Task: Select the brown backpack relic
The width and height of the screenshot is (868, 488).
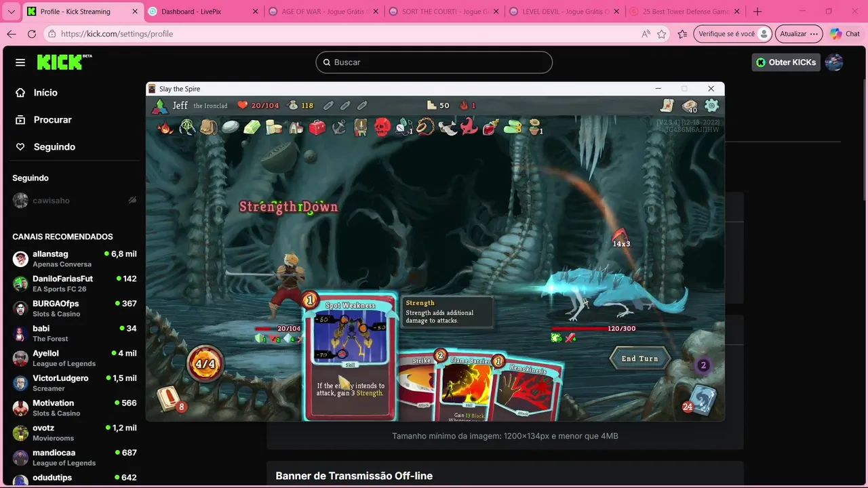Action: pyautogui.click(x=209, y=127)
